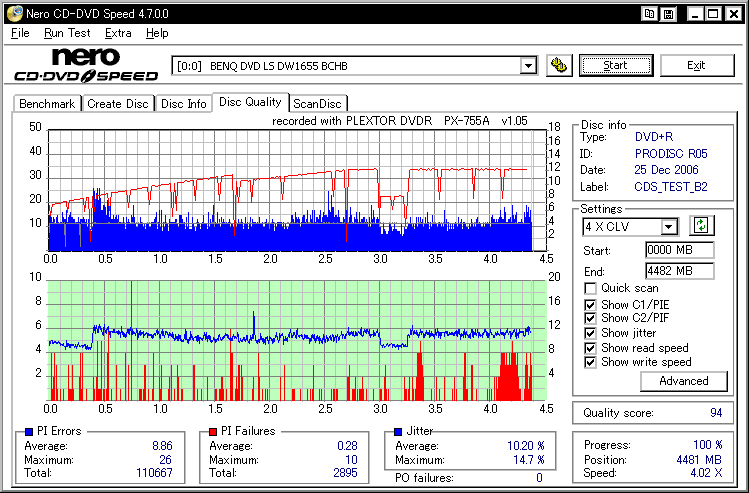
Task: Click the PI Failures total 2895
Action: 345,473
